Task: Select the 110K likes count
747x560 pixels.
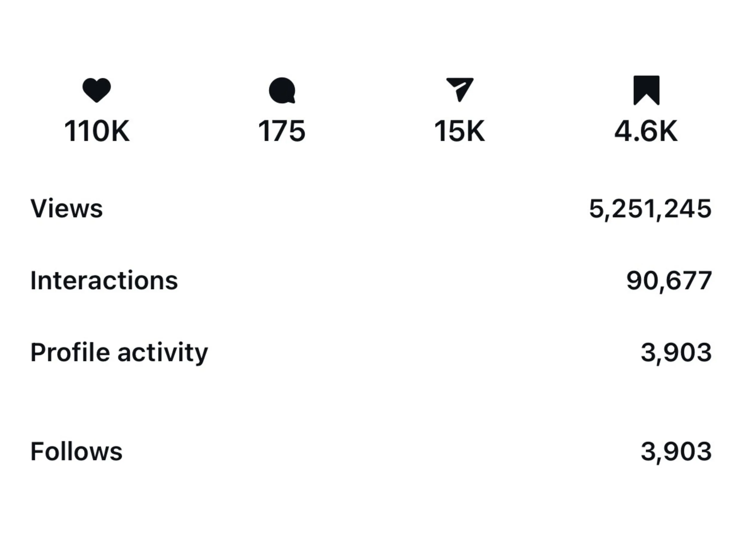Action: point(97,131)
